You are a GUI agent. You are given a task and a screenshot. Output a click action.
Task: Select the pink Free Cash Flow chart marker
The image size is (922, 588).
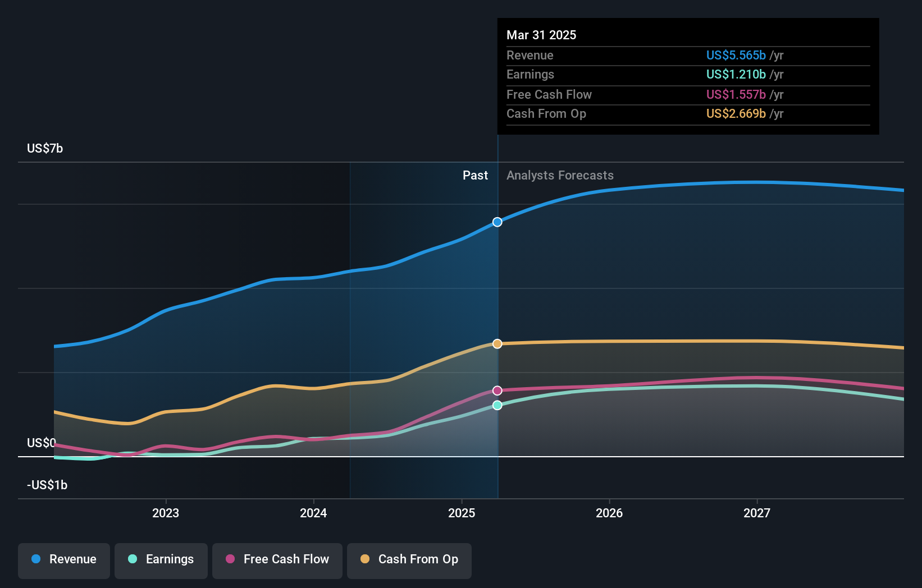(496, 390)
